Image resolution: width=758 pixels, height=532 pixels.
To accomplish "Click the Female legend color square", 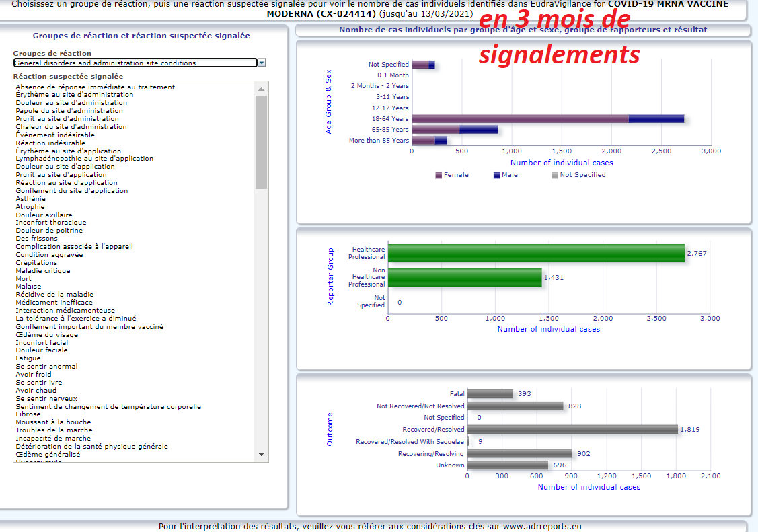I will pyautogui.click(x=439, y=175).
